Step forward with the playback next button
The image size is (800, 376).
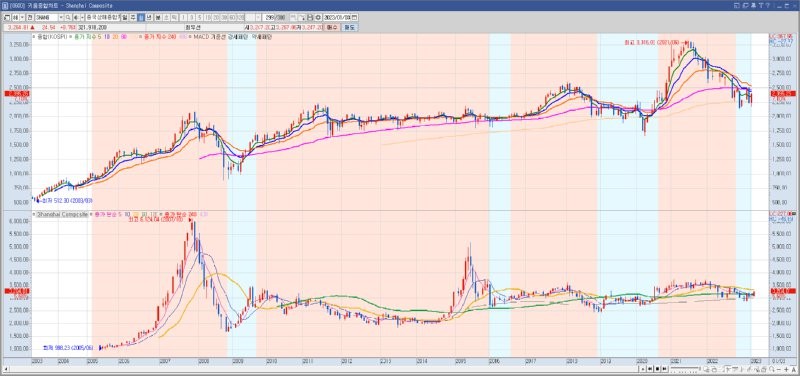[x=664, y=369]
